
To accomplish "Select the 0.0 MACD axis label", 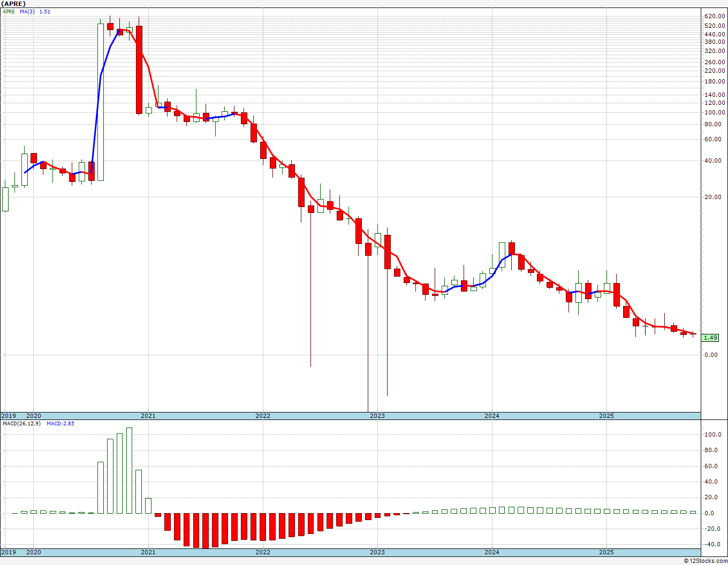I will point(710,513).
